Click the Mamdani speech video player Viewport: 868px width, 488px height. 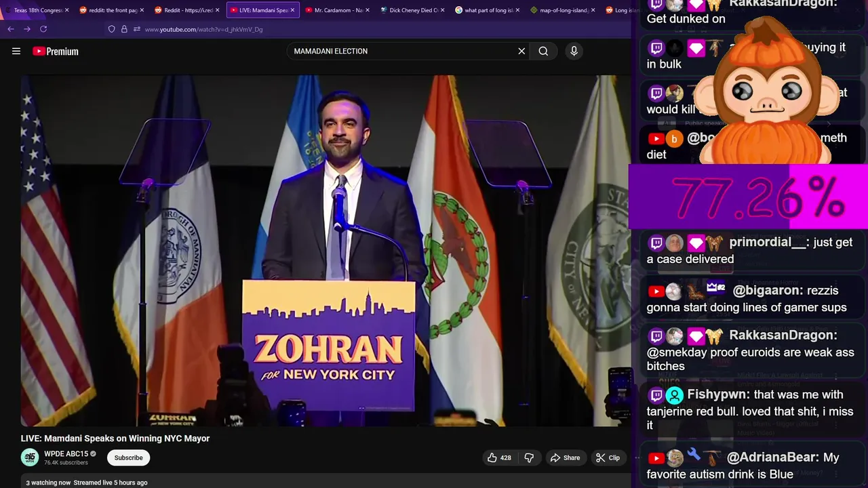[324, 251]
